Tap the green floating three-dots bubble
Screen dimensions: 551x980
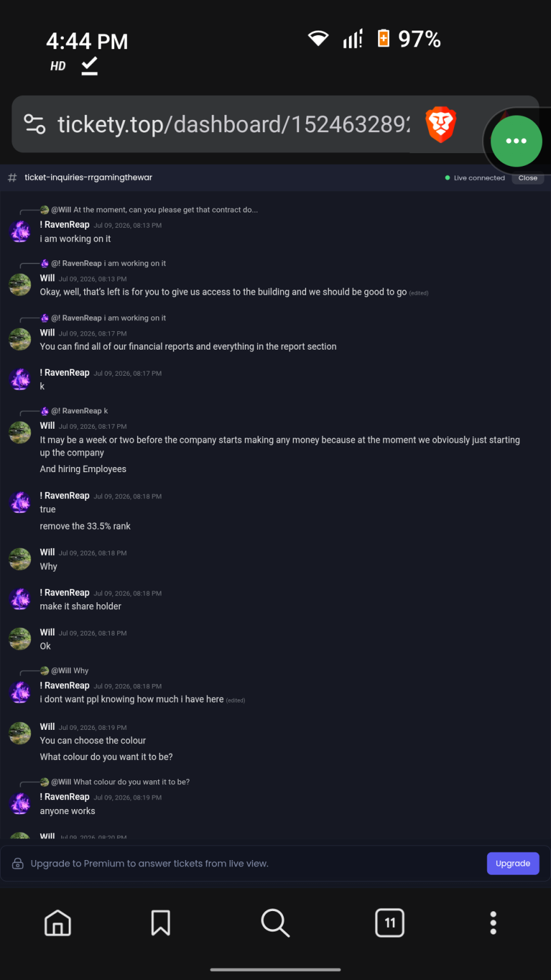pyautogui.click(x=516, y=141)
